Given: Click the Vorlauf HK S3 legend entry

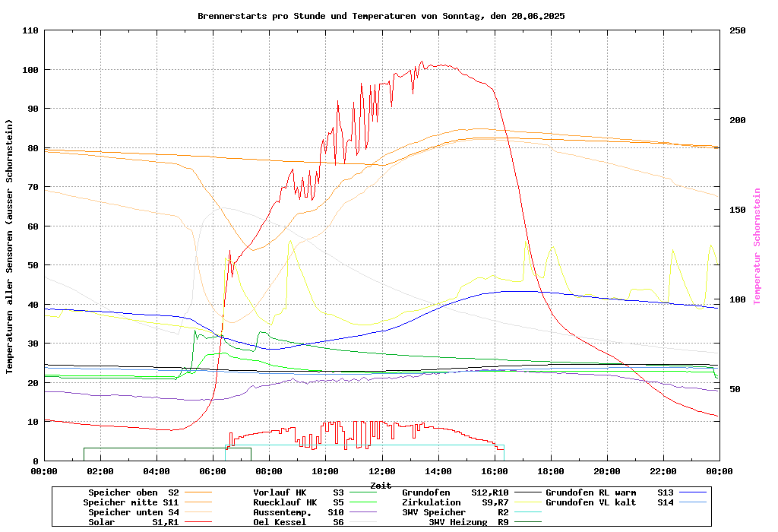Looking at the screenshot, I should 298,492.
